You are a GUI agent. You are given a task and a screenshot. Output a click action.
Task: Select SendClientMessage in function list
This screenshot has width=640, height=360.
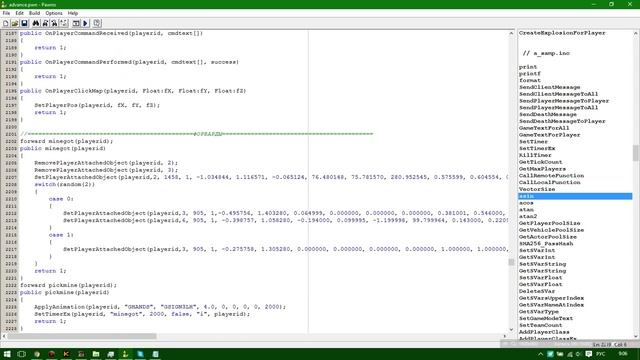pyautogui.click(x=549, y=87)
